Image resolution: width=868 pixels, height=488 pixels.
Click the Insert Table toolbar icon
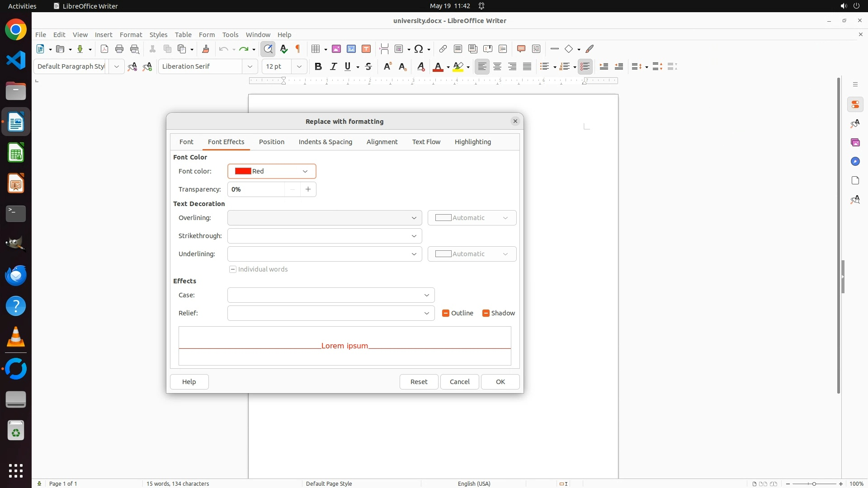tap(316, 49)
